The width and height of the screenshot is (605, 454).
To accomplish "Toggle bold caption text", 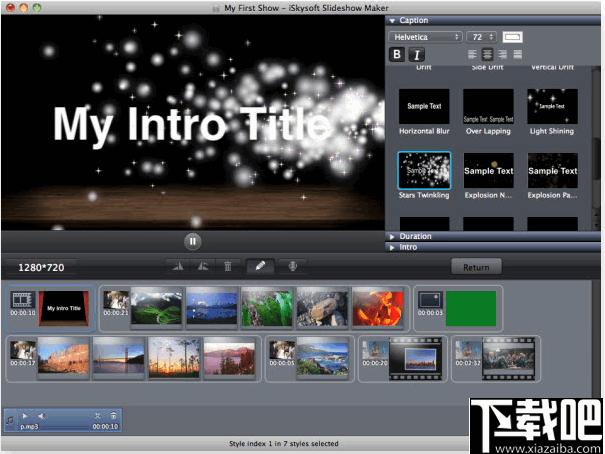I will coord(397,54).
